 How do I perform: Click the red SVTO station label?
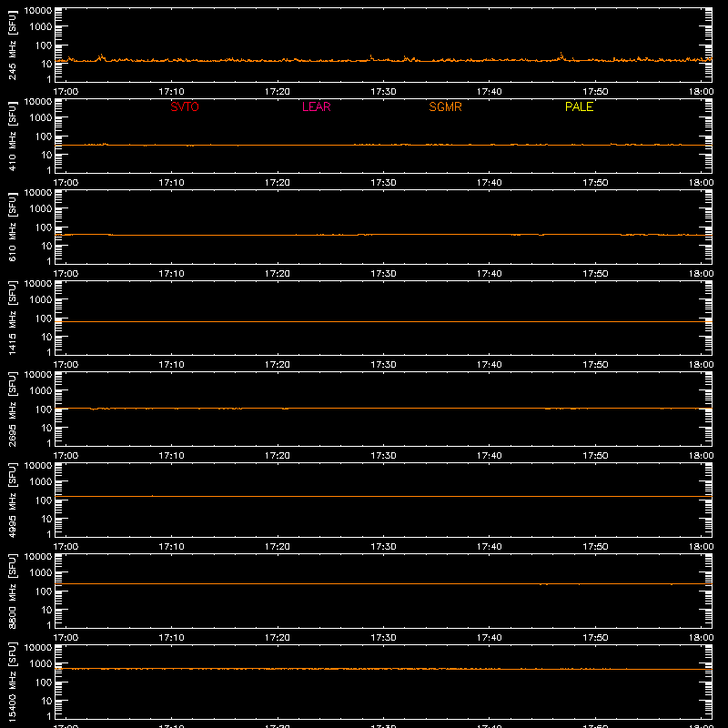click(185, 106)
